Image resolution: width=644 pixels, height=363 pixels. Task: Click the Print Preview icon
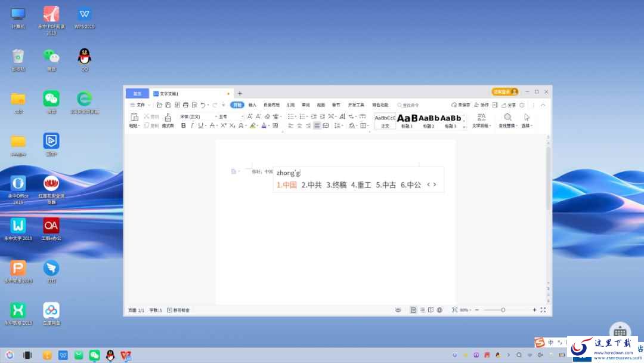click(194, 105)
